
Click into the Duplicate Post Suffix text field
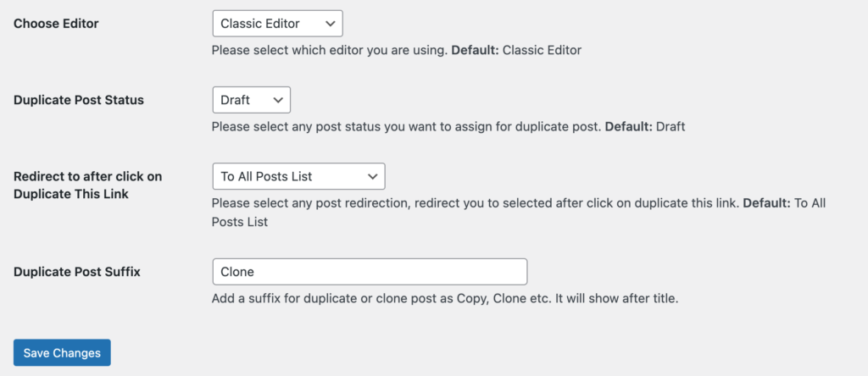coord(370,272)
